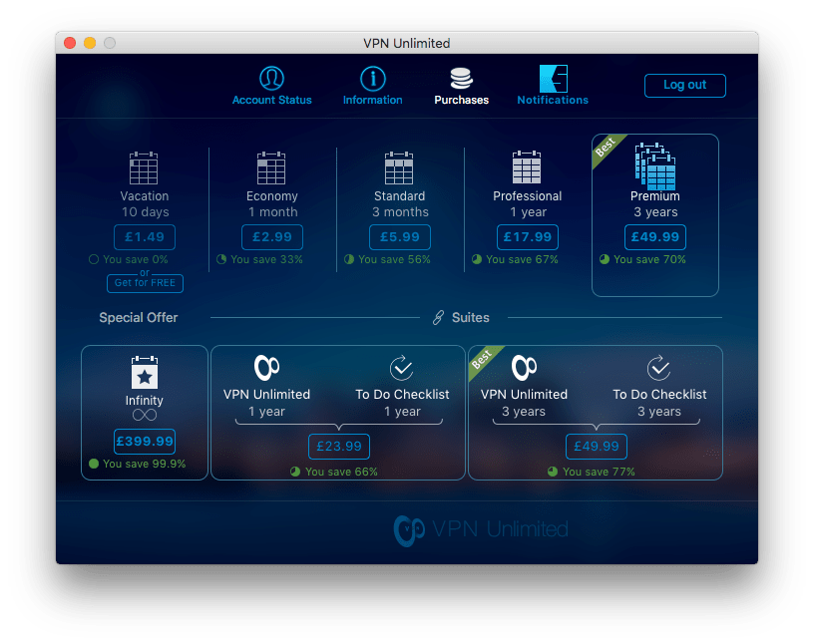Viewport: 814px width, 644px height.
Task: Select the Purchases coins icon
Action: (461, 78)
